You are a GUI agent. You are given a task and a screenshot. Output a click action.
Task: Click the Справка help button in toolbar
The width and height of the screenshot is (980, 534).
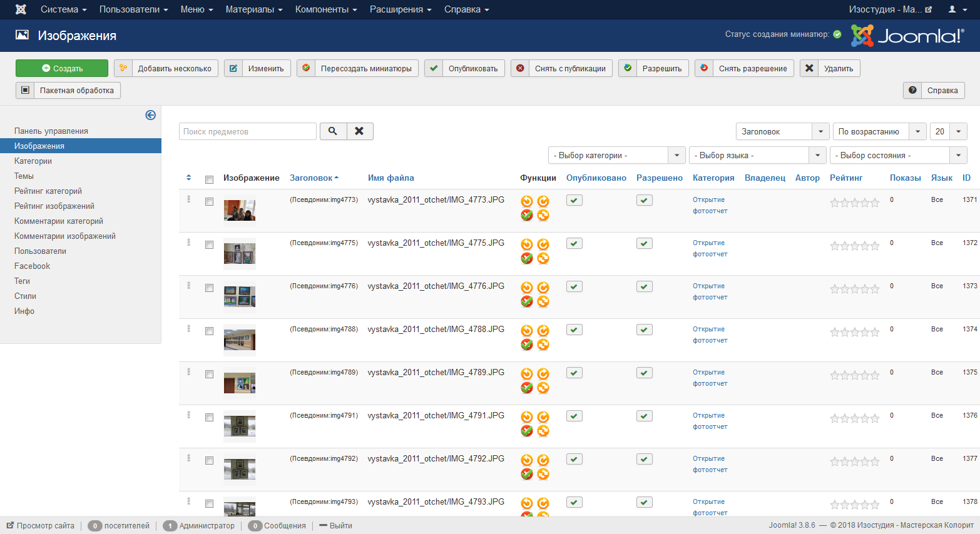click(934, 91)
